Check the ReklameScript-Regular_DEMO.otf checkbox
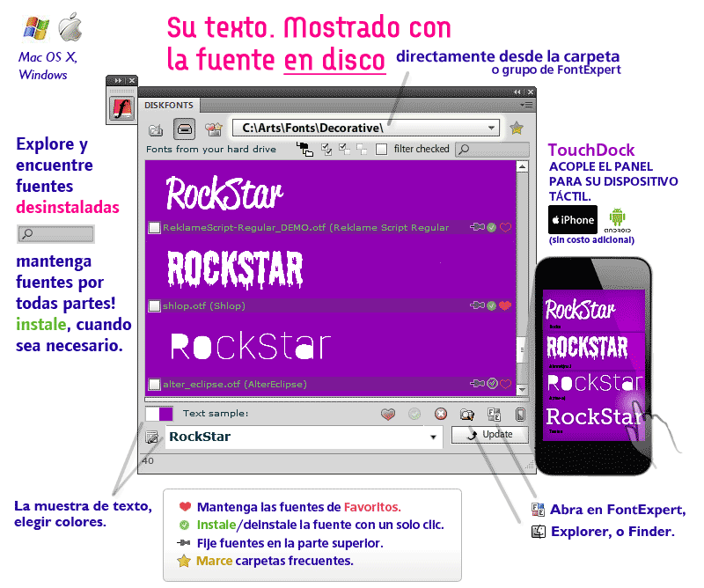 pos(154,228)
